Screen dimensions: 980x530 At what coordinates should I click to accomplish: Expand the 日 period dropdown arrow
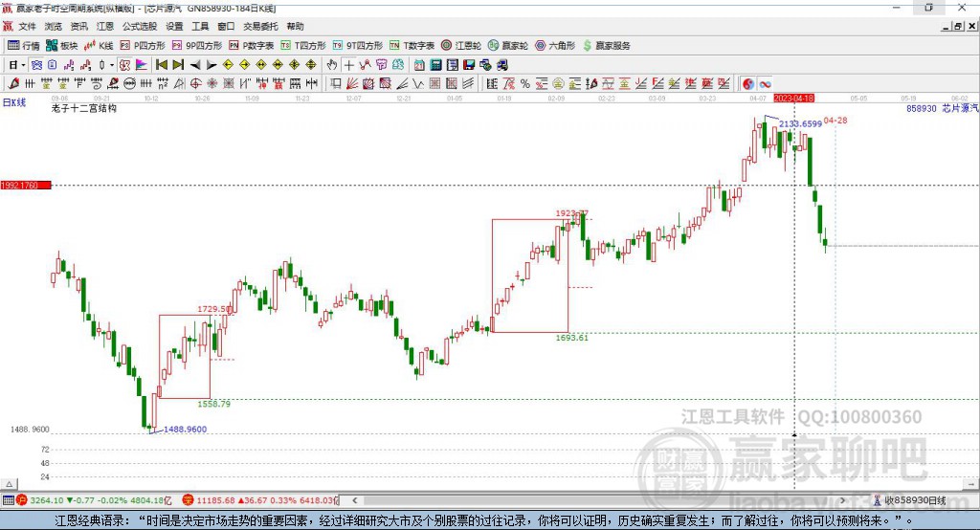[23, 65]
